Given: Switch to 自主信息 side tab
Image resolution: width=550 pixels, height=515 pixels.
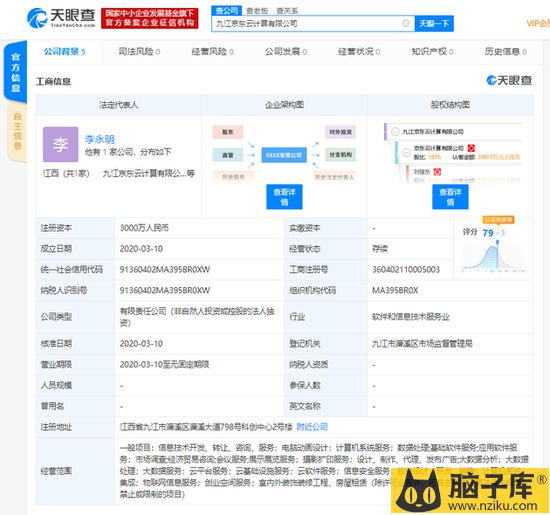Looking at the screenshot, I should (17, 132).
